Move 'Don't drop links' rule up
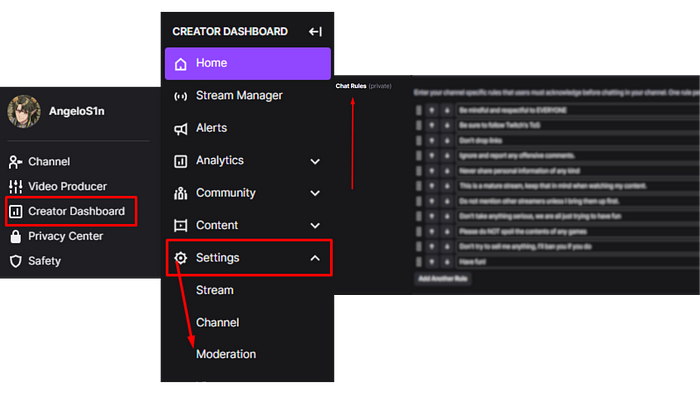The width and height of the screenshot is (700, 394). [432, 141]
